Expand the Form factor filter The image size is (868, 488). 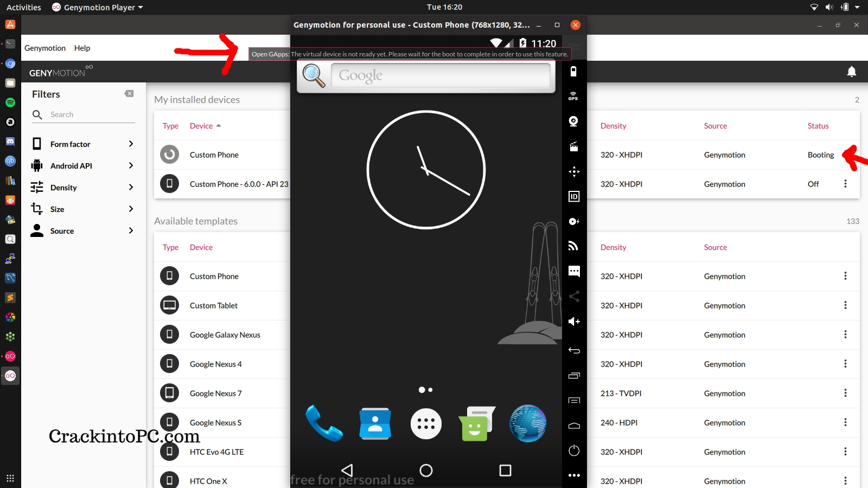click(x=83, y=144)
